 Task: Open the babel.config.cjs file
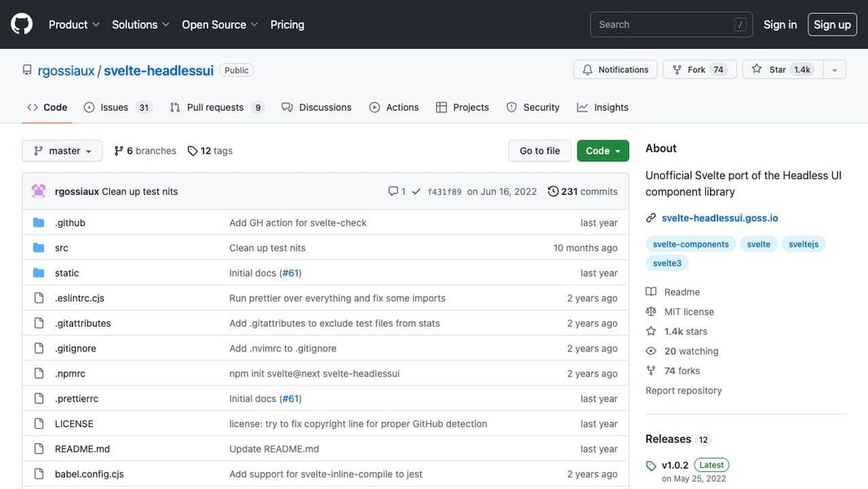89,474
